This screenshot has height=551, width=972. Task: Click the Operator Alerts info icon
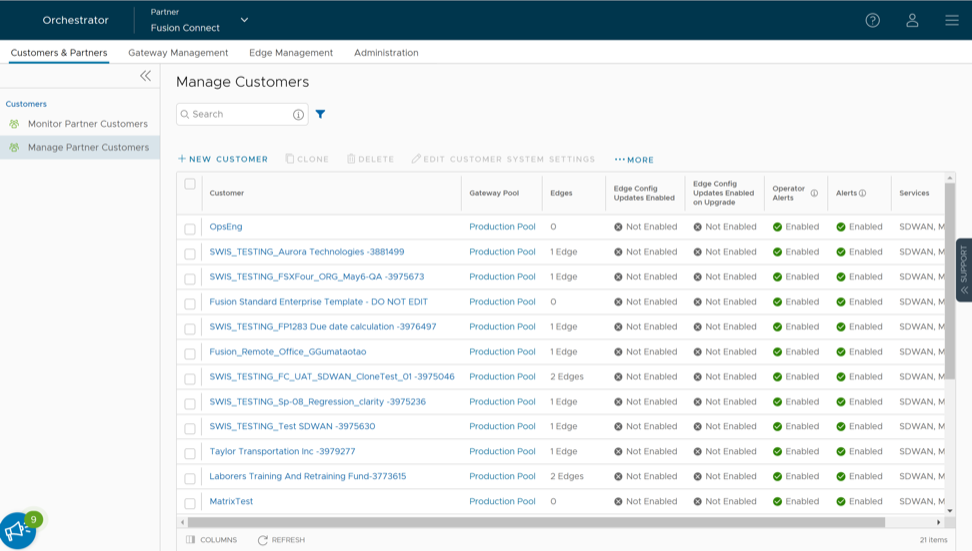tap(814, 193)
